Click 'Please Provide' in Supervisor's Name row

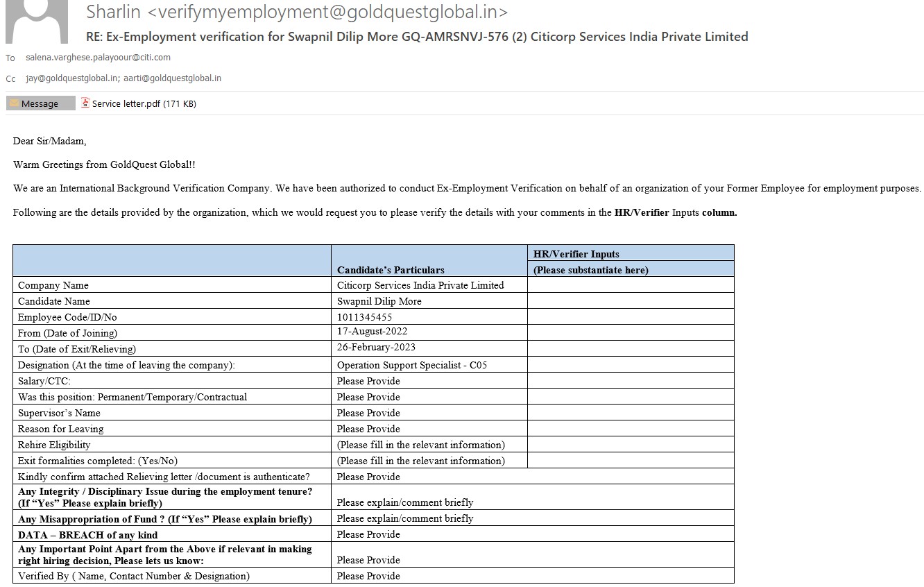pos(368,413)
